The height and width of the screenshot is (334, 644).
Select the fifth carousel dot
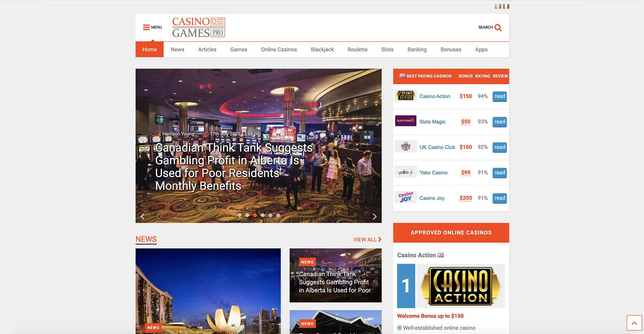point(270,215)
